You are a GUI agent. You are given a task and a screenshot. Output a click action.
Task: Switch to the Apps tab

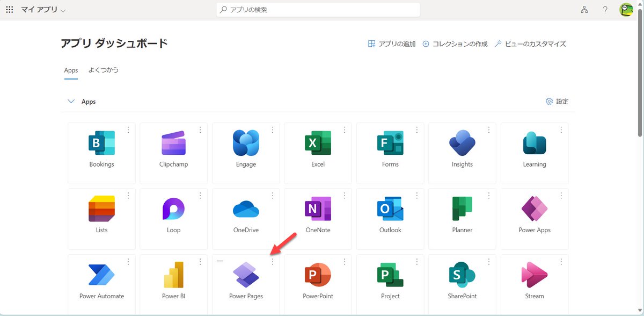(x=71, y=70)
